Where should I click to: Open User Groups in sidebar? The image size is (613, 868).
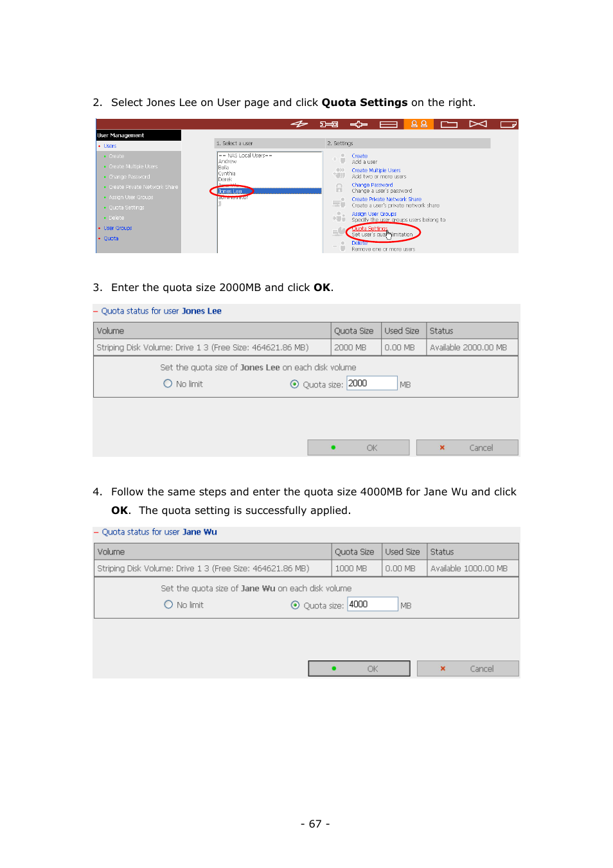pos(118,228)
